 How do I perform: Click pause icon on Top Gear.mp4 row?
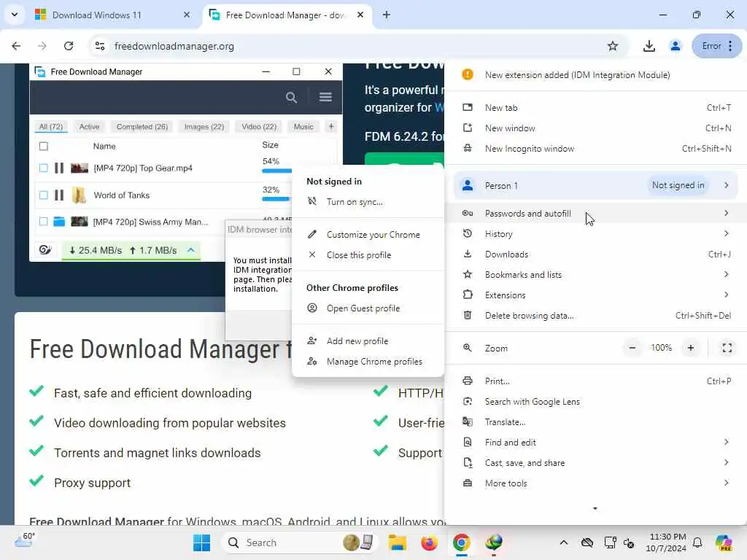pyautogui.click(x=59, y=168)
